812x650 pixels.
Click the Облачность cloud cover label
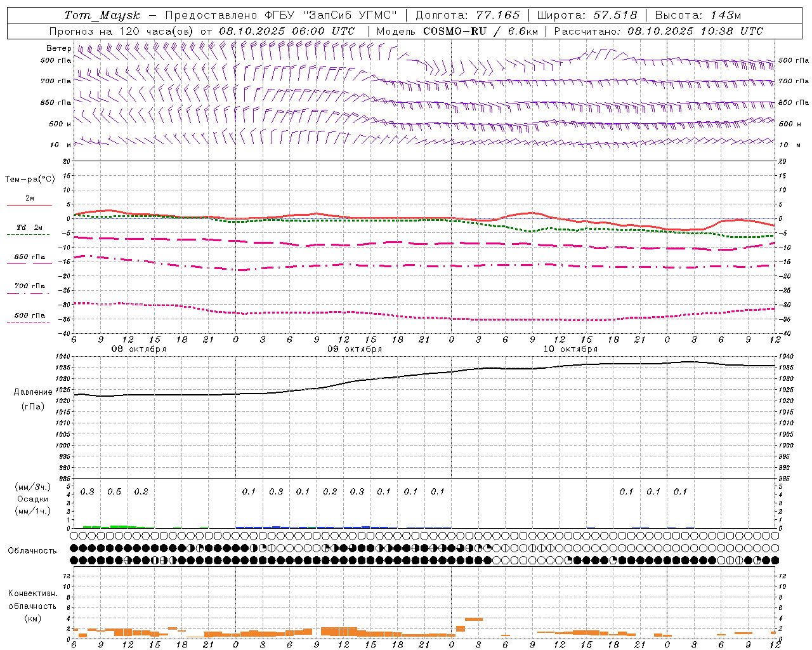click(x=32, y=550)
